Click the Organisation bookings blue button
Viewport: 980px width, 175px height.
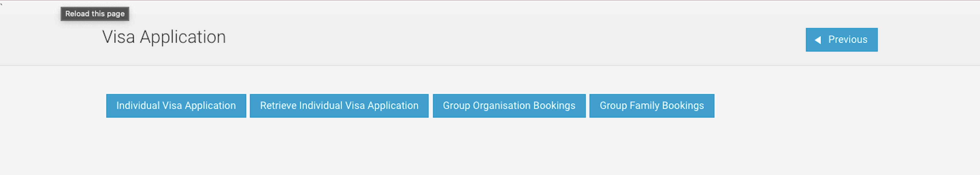(509, 106)
